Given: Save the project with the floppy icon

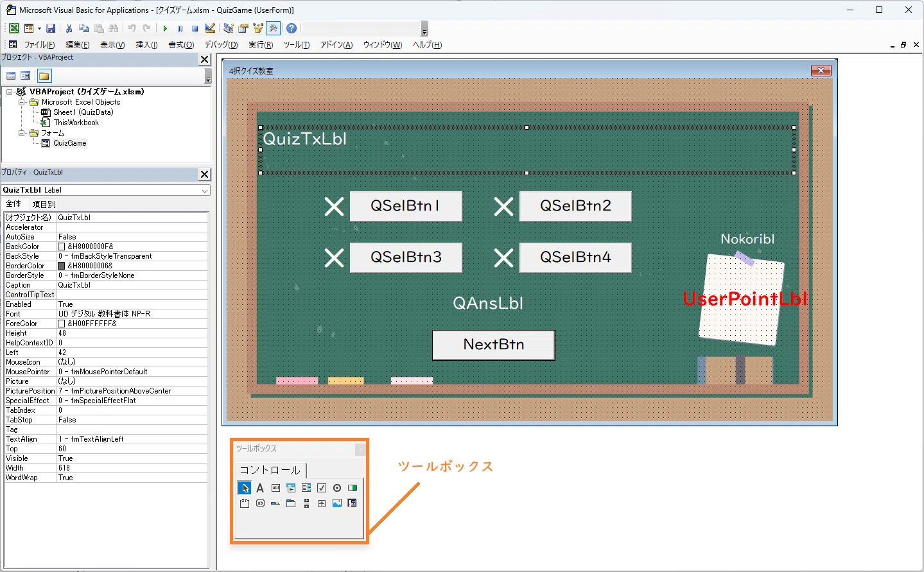Looking at the screenshot, I should coord(51,28).
